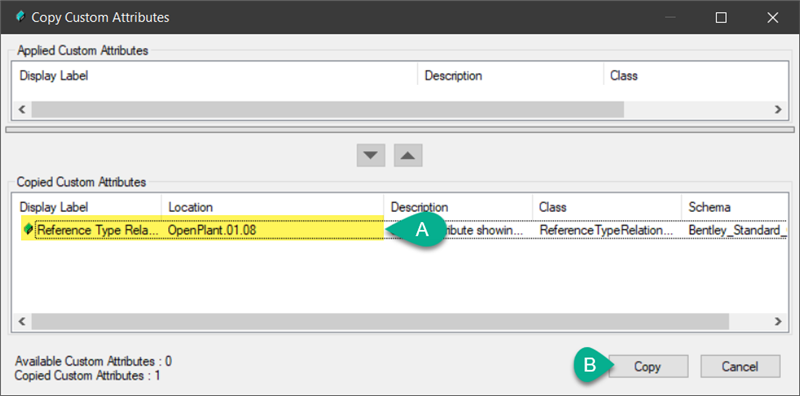Click the OpenPlant.01.08 location cell

(212, 230)
